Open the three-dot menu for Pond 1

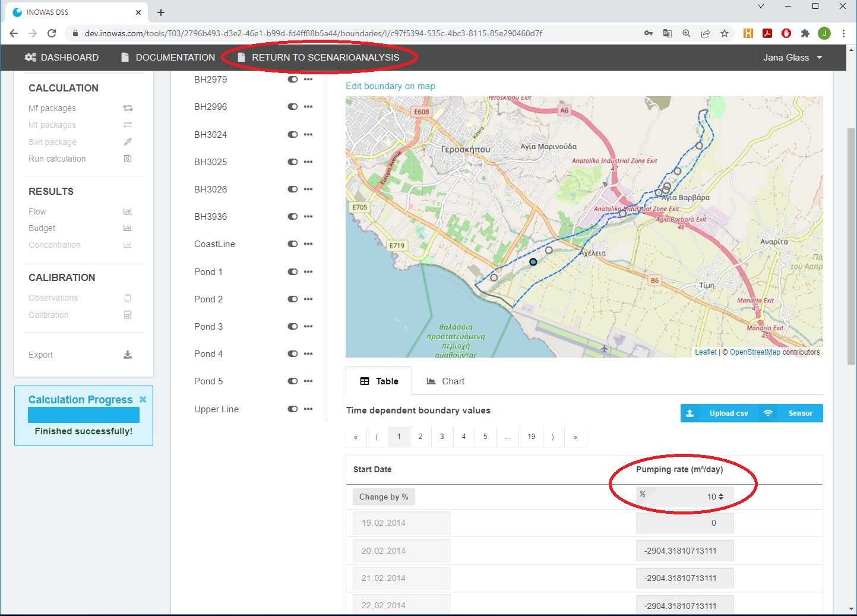click(x=308, y=271)
